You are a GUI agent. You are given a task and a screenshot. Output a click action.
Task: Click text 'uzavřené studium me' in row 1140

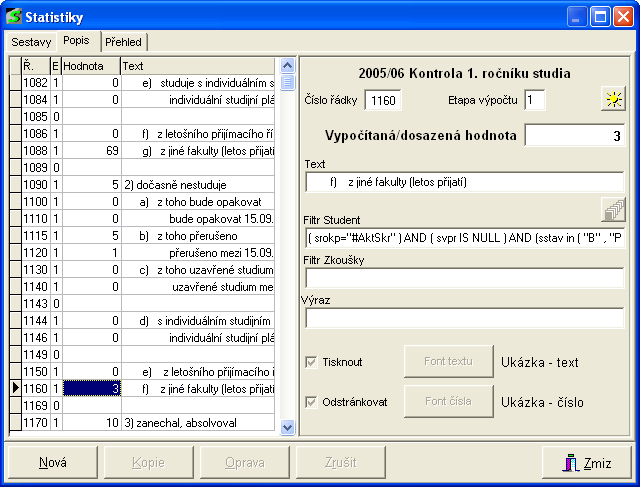(x=222, y=287)
